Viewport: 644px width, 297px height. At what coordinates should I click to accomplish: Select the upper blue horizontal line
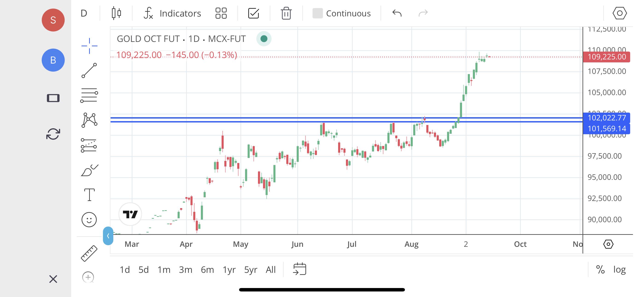pos(346,118)
